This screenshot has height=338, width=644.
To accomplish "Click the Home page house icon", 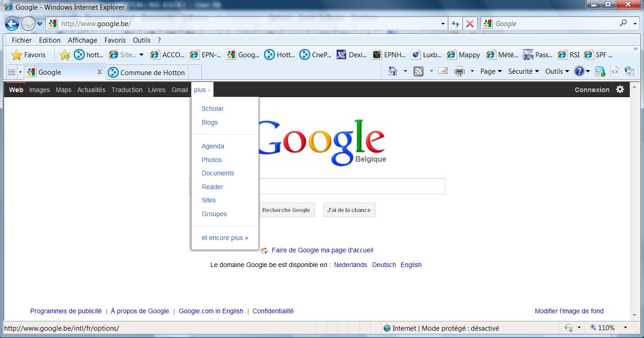I will [393, 71].
